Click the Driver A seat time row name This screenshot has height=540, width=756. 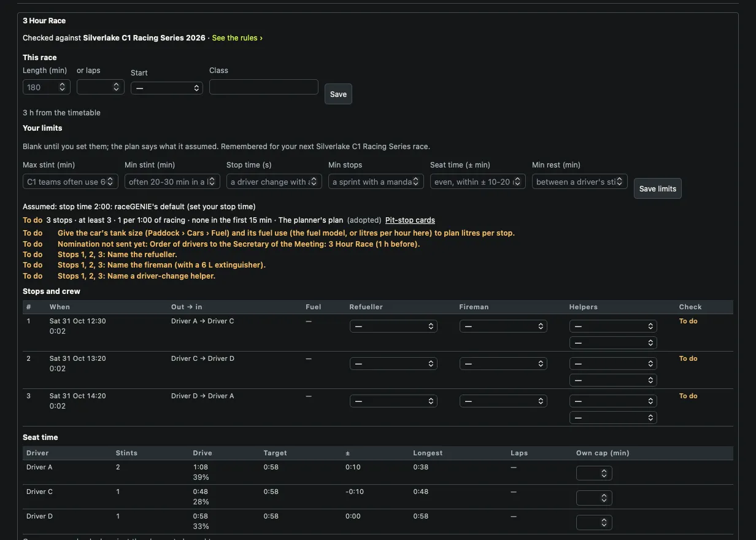(39, 467)
